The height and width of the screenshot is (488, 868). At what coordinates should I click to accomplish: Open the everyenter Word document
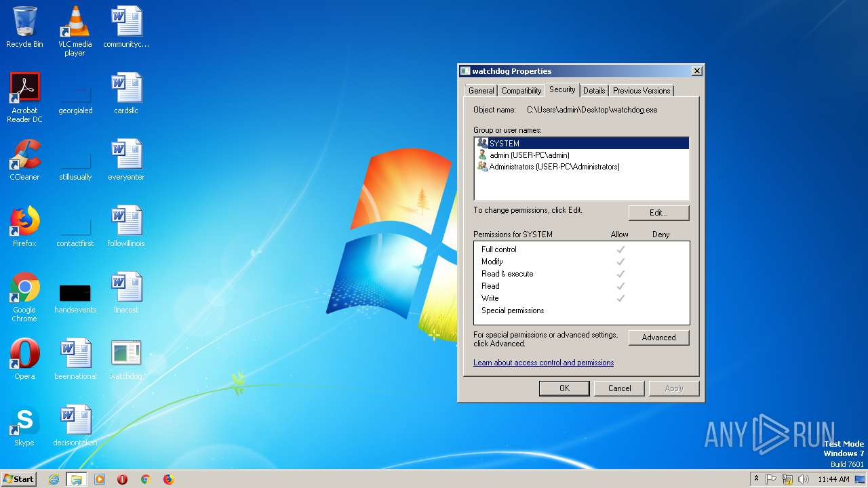pos(126,160)
